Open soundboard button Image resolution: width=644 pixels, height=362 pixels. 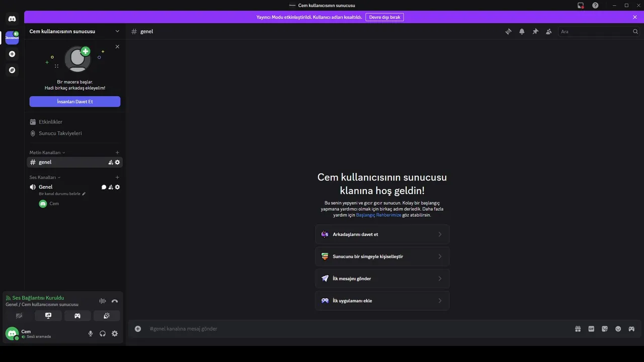coord(107,316)
